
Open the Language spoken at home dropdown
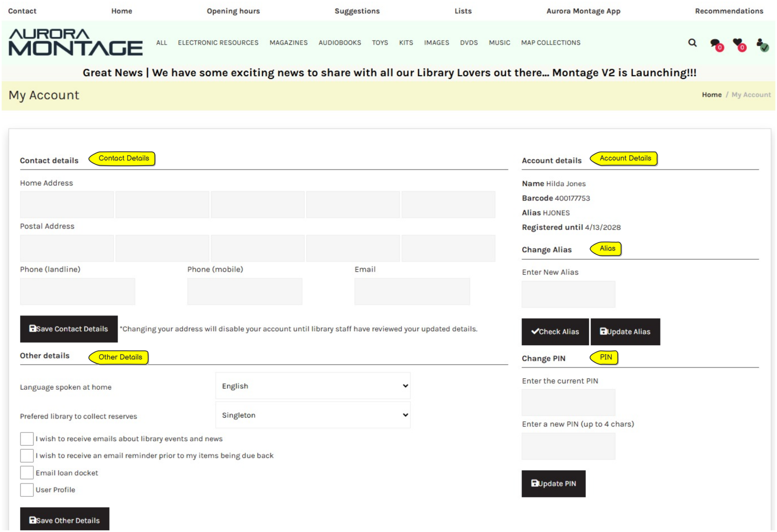[x=313, y=386]
